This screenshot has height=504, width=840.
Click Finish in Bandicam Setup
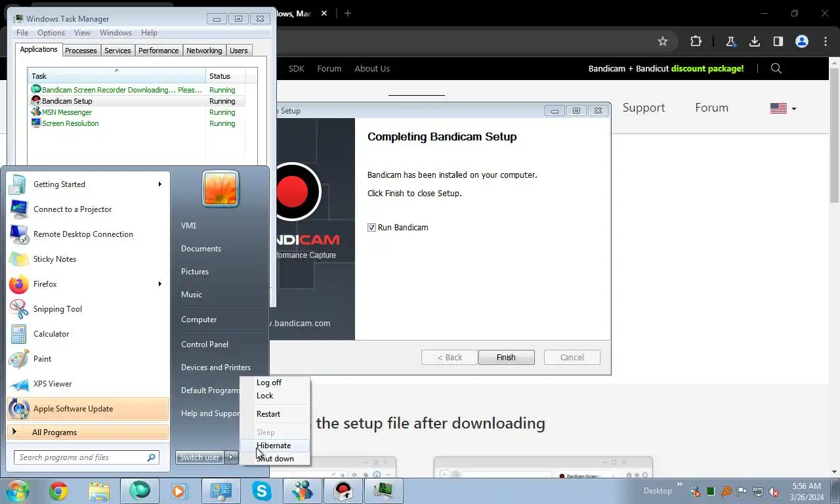coord(506,358)
